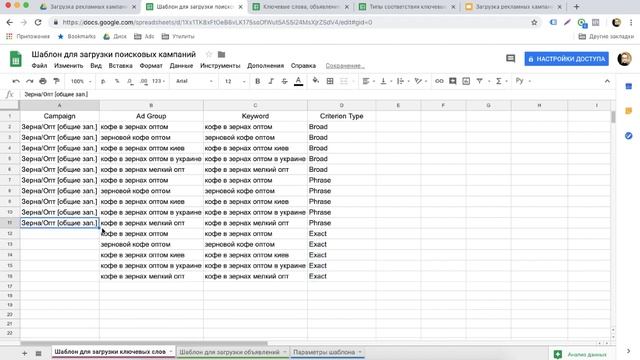
Task: Open a new browser tab
Action: click(576, 7)
